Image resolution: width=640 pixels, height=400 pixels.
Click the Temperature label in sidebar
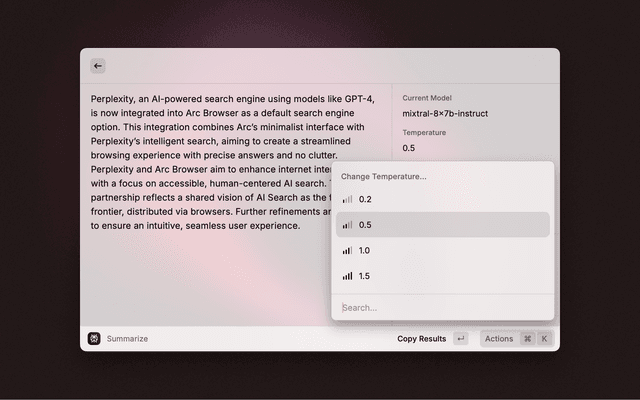[424, 133]
